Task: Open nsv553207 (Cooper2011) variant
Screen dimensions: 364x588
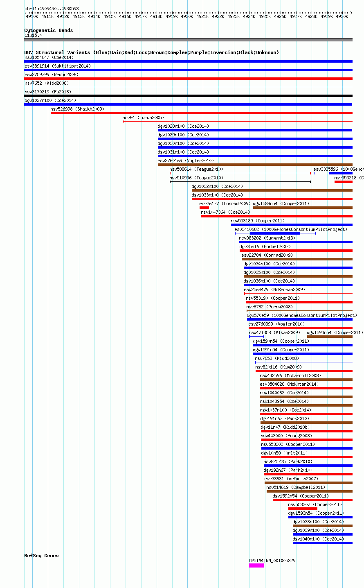Action: pos(315,504)
